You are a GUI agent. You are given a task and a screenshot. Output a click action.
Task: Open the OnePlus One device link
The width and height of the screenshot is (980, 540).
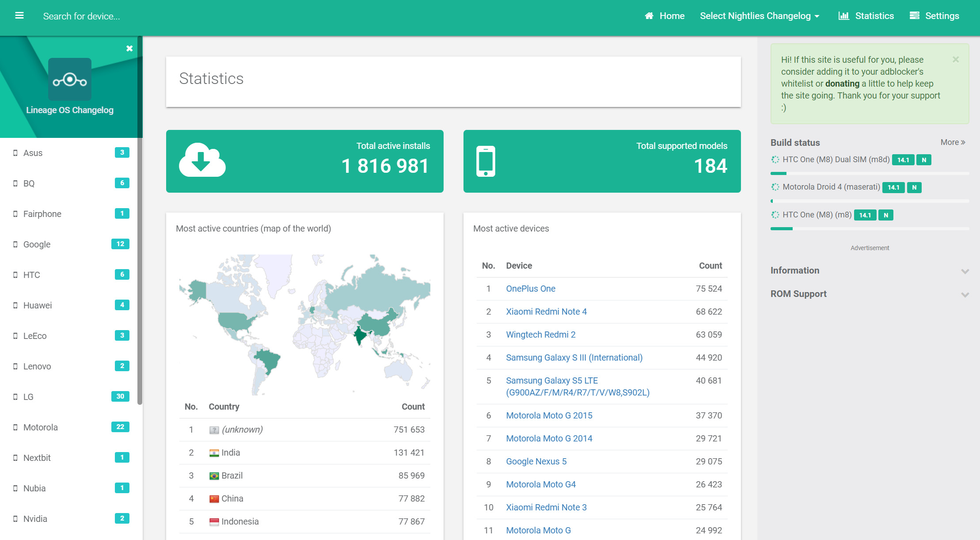[x=531, y=289]
